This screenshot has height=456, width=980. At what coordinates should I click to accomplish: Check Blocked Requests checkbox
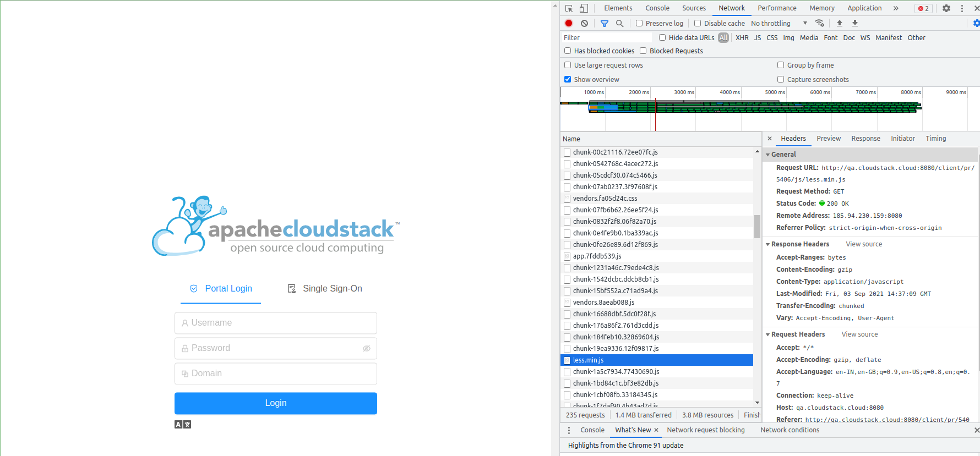643,51
